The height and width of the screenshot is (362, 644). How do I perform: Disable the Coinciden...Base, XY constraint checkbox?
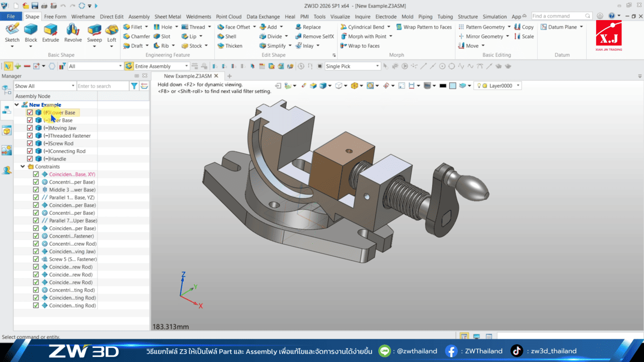(x=35, y=174)
